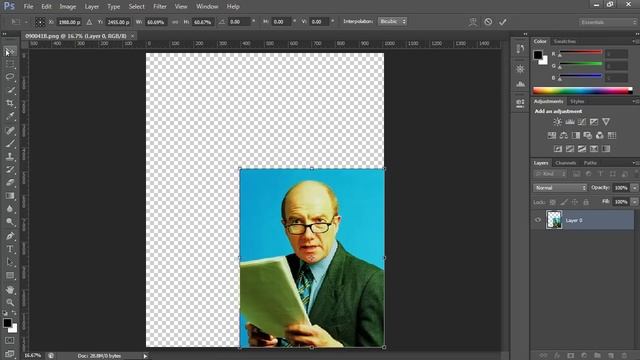640x360 pixels.
Task: Add a Photo Filter adjustment
Action: tap(588, 136)
